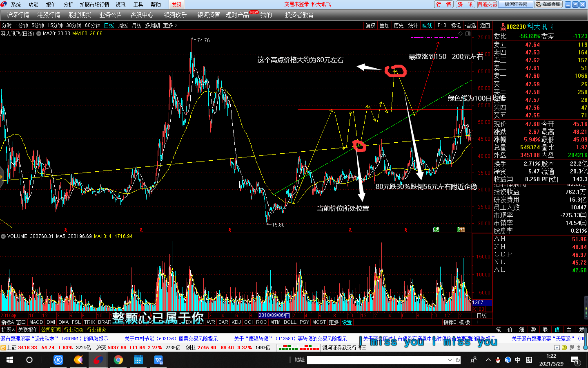588x368 pixels.
Task: Click the double up-arrow status icon
Action: [579, 348]
